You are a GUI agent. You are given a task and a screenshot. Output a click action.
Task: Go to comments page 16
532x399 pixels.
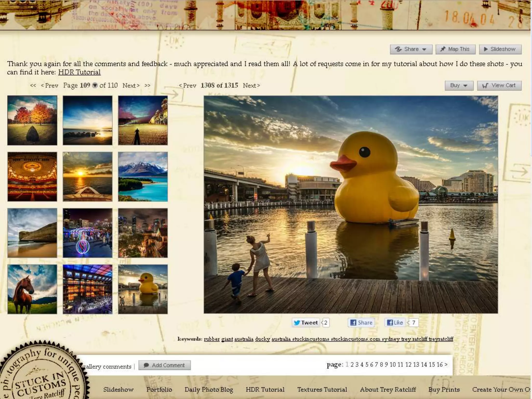(x=440, y=364)
